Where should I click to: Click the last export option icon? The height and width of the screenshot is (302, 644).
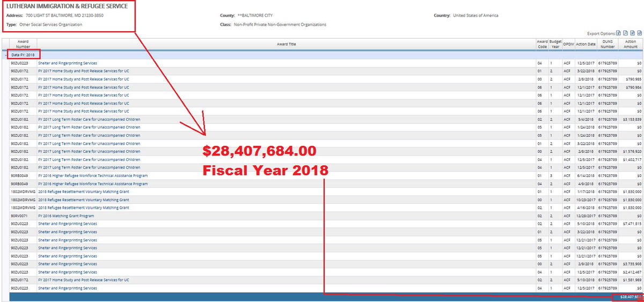pyautogui.click(x=639, y=33)
